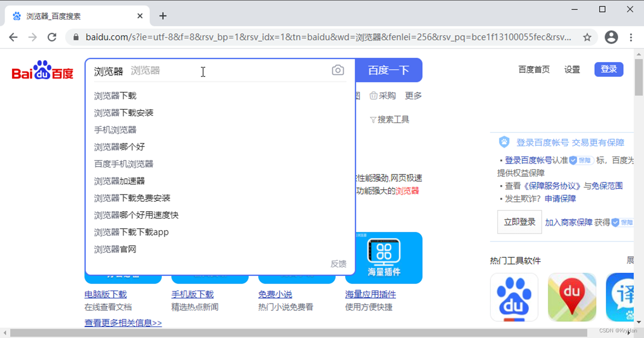
Task: Reload the page
Action: 52,37
